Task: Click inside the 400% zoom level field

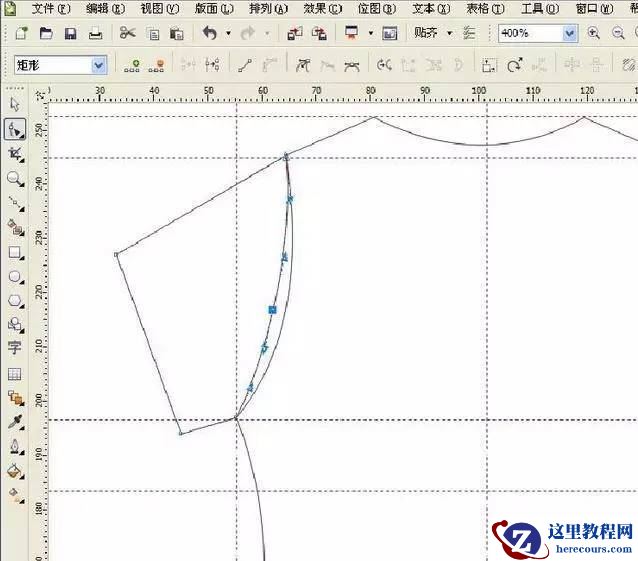Action: tap(530, 33)
